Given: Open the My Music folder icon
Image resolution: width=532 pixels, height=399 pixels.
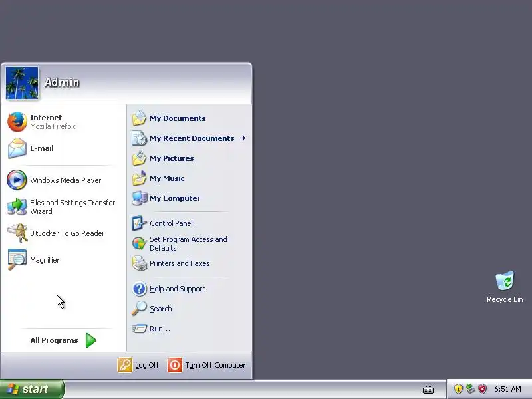Looking at the screenshot, I should pyautogui.click(x=139, y=178).
